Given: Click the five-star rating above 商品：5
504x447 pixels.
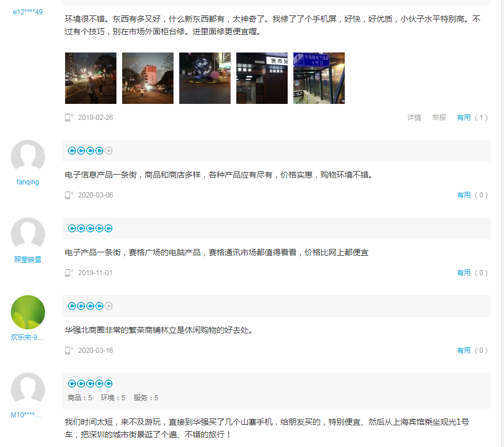Looking at the screenshot, I should tap(90, 384).
